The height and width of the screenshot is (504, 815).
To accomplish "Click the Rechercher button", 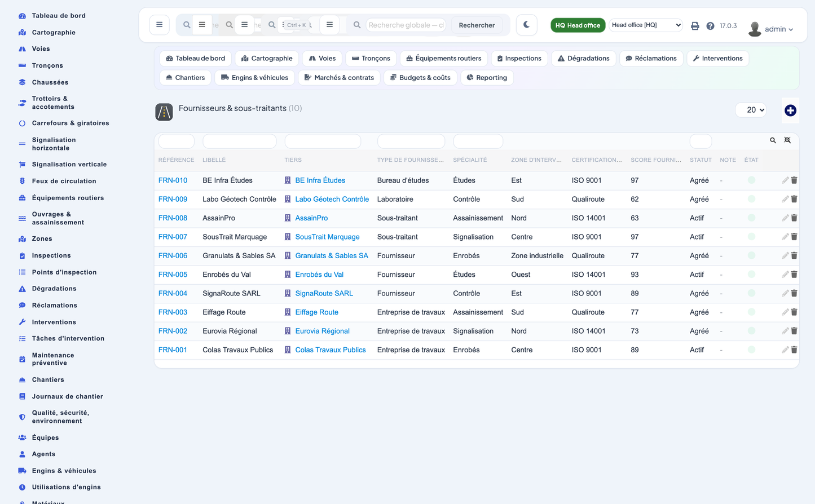I will point(477,25).
